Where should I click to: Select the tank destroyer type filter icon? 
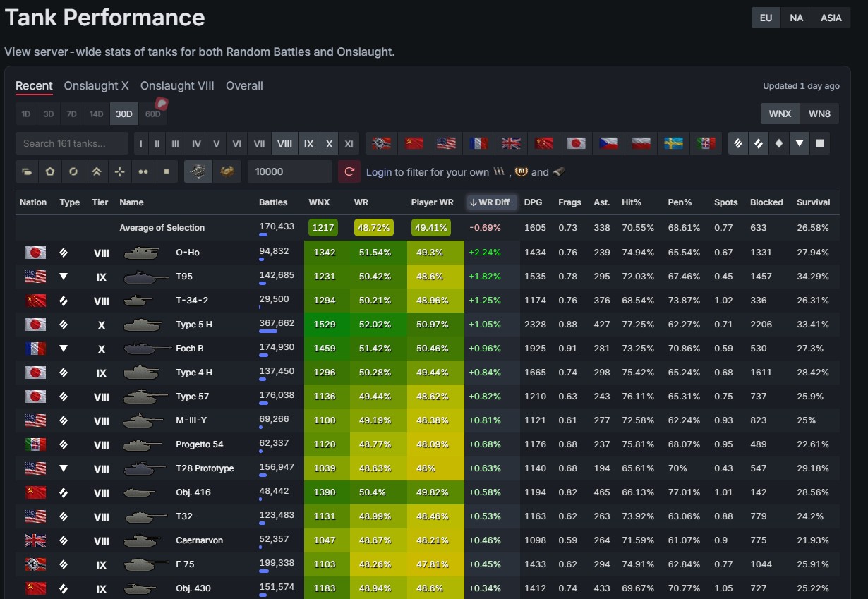click(x=799, y=143)
